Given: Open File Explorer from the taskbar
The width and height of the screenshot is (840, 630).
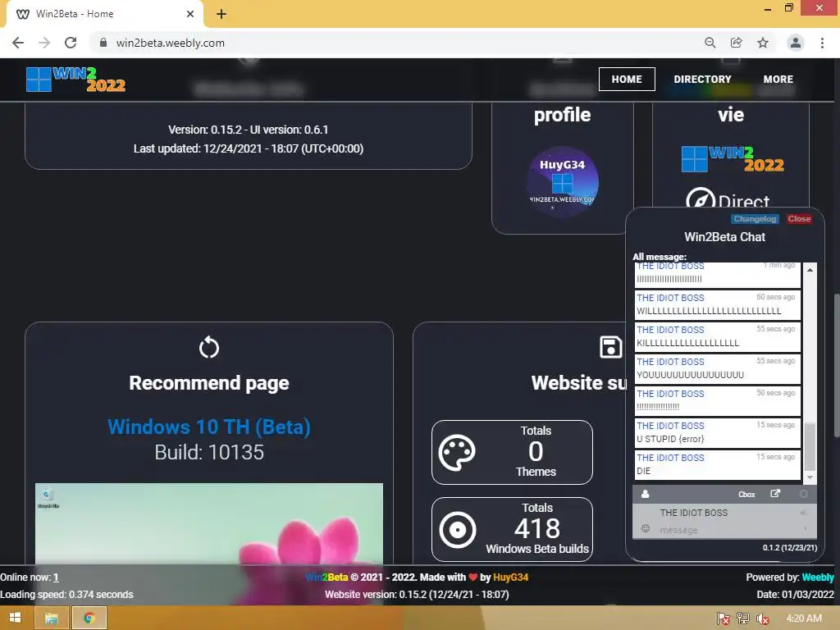Looking at the screenshot, I should tap(52, 619).
